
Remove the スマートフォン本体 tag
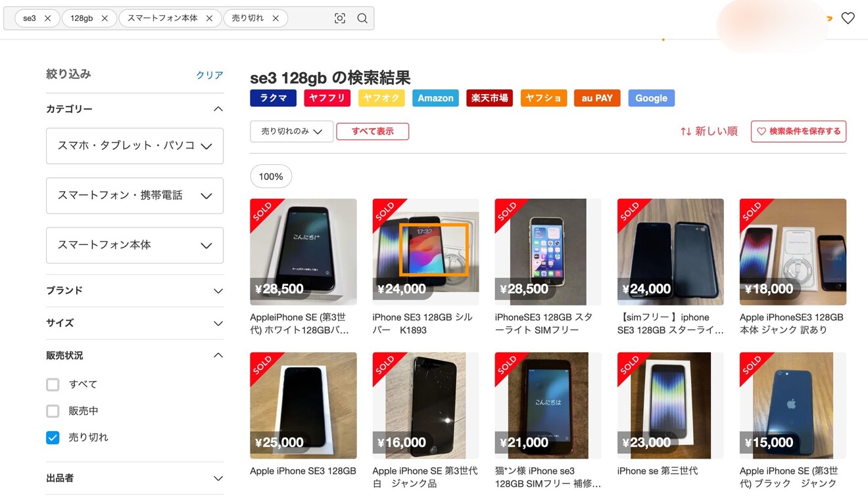(209, 18)
